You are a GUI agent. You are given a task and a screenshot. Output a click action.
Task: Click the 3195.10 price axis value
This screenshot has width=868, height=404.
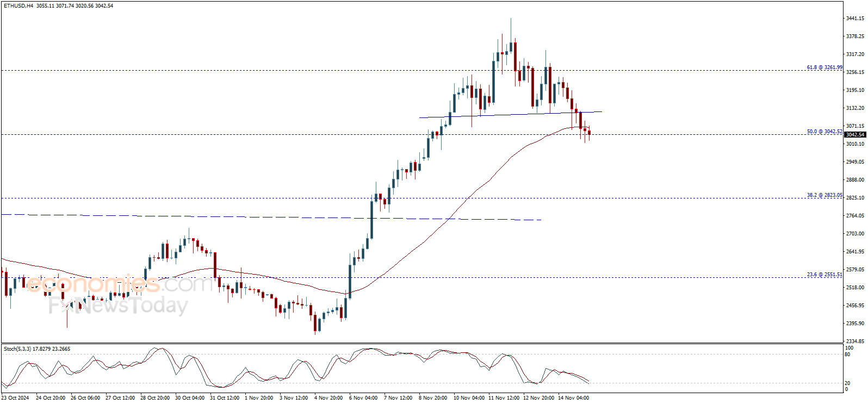pyautogui.click(x=855, y=90)
